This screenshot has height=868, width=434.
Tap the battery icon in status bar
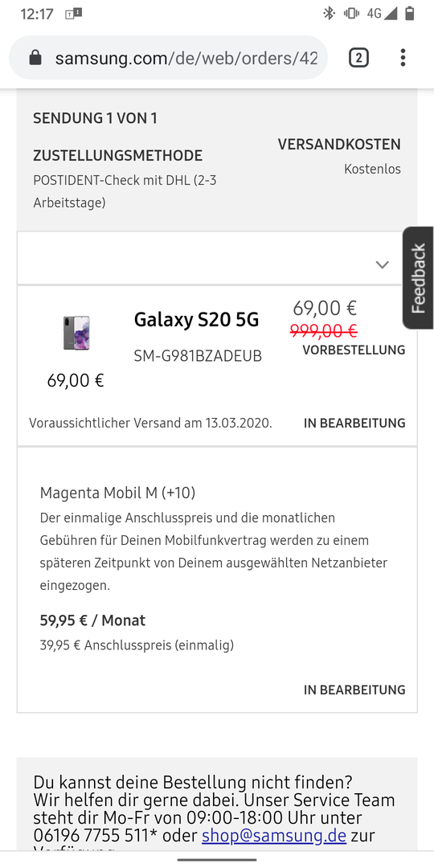click(410, 14)
